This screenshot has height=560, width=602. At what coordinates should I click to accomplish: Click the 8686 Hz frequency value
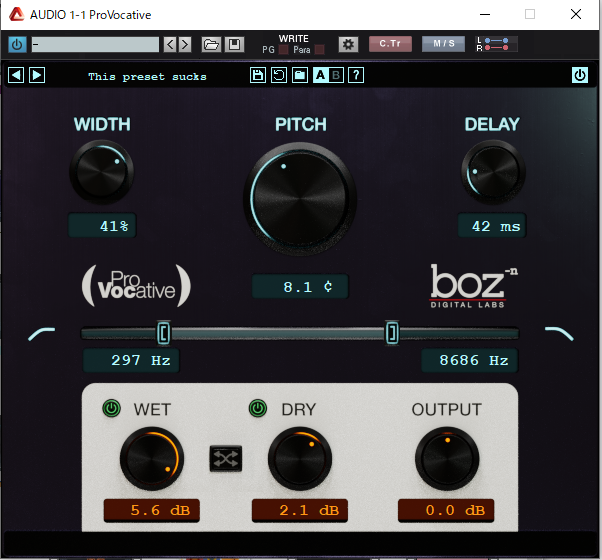click(470, 360)
